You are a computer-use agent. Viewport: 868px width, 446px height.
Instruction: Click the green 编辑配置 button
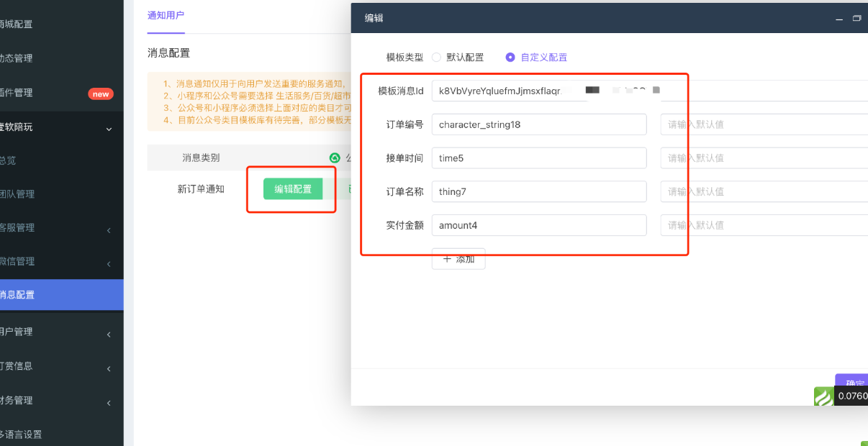coord(293,189)
